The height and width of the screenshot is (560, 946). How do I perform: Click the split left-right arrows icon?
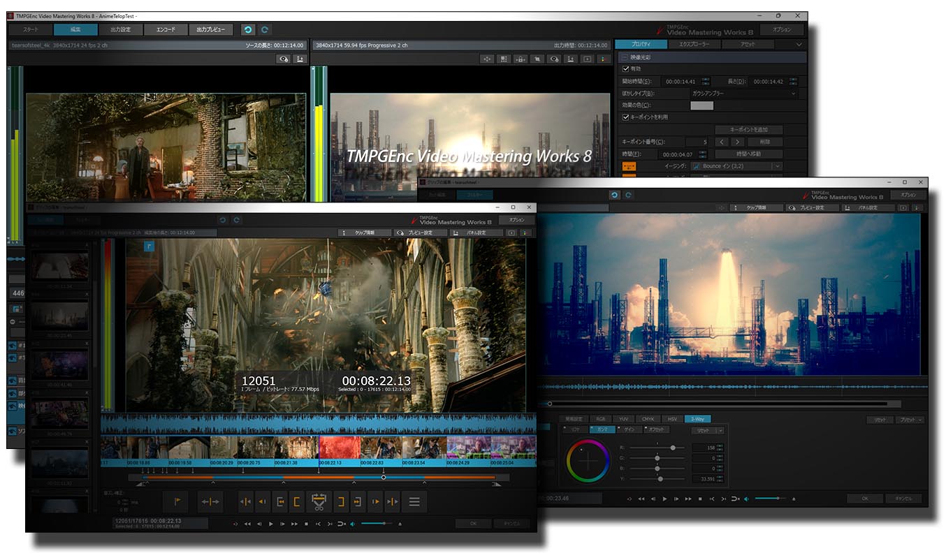pos(210,501)
